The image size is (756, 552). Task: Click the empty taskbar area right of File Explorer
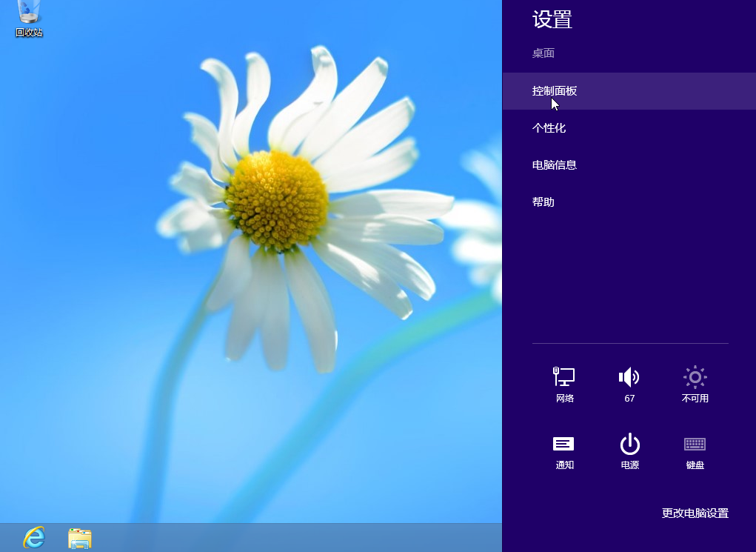click(x=296, y=538)
